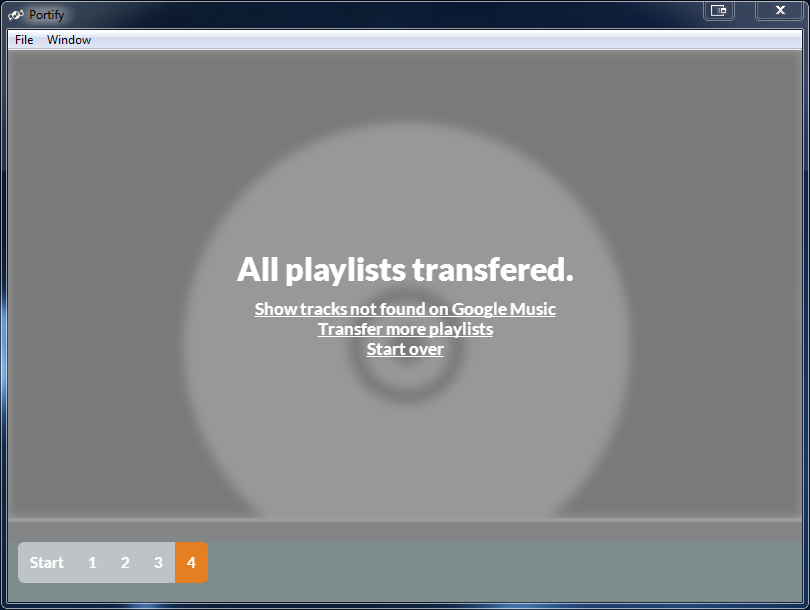Jump to step 1 in wizard
Viewport: 810px width, 610px height.
pos(92,562)
